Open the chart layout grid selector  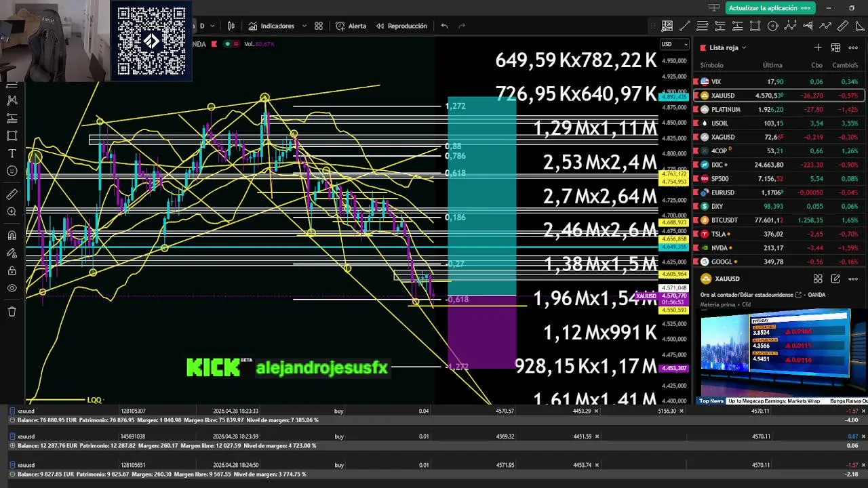point(319,26)
